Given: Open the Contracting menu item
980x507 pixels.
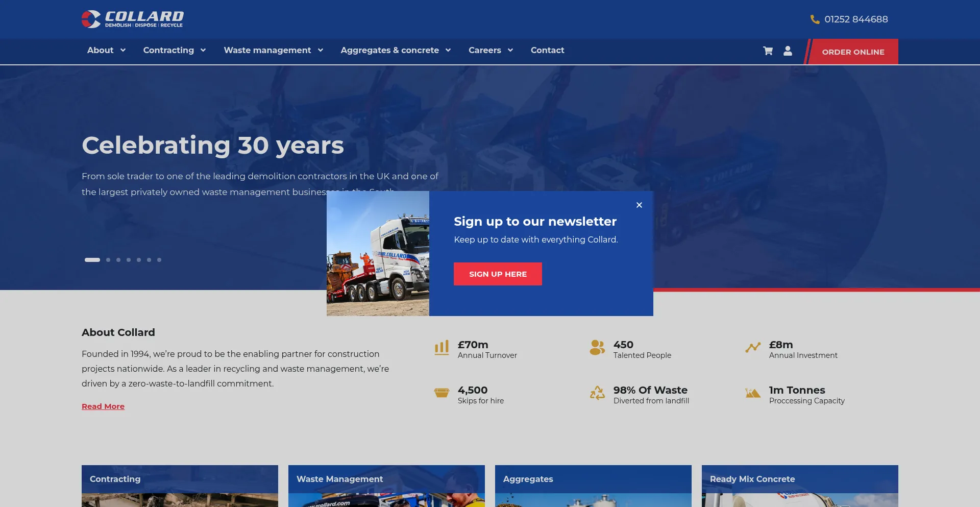Looking at the screenshot, I should [168, 50].
